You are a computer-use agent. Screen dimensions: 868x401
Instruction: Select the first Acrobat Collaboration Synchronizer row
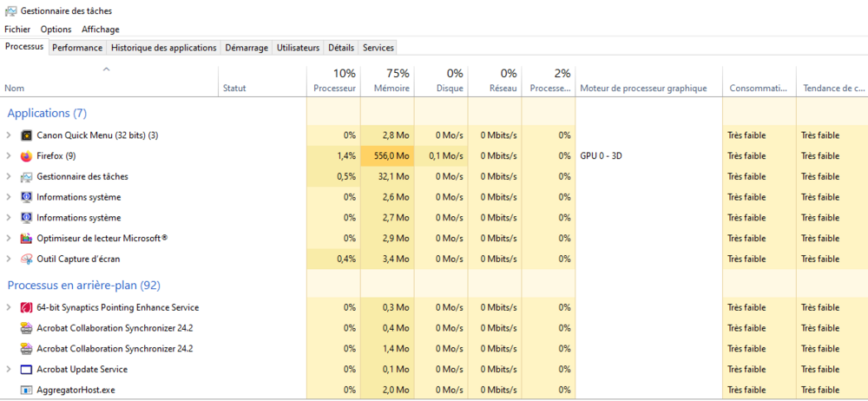pyautogui.click(x=115, y=328)
